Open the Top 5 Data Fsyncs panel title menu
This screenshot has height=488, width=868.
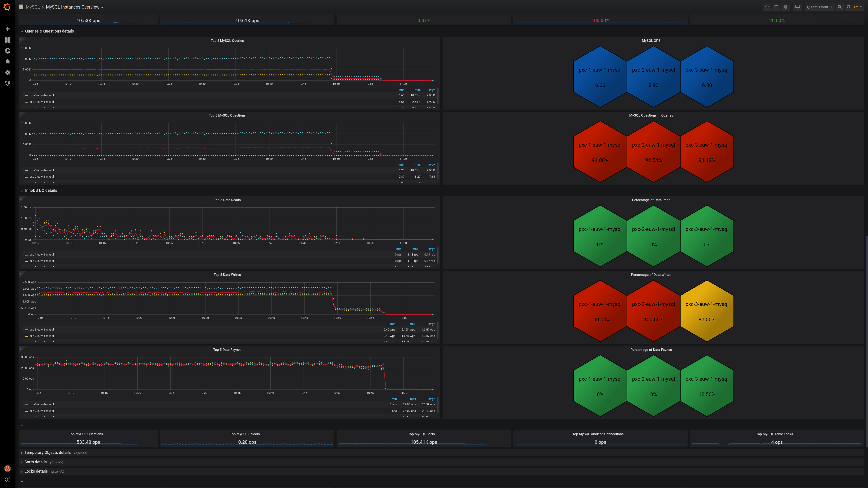pyautogui.click(x=227, y=350)
